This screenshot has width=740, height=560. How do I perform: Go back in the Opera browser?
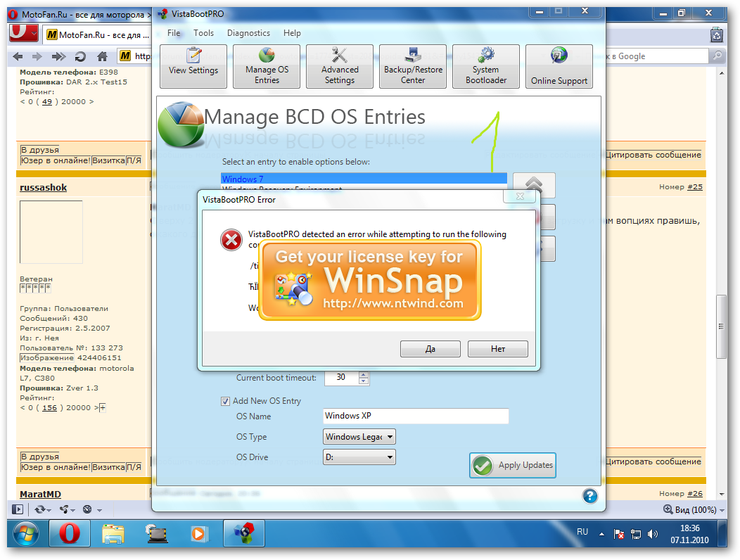(18, 57)
